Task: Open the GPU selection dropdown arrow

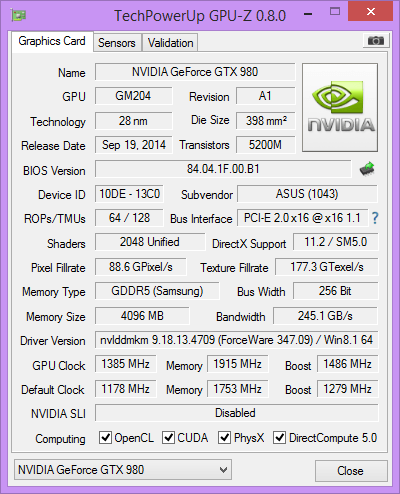Action: 224,470
